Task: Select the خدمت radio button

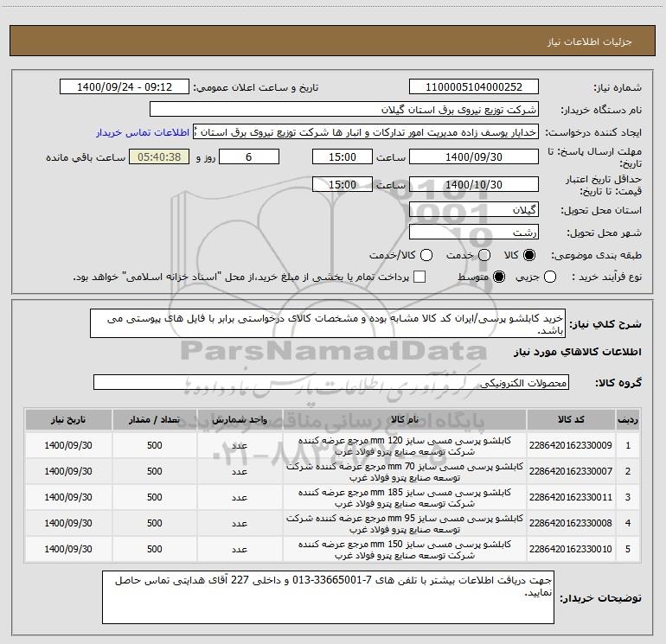Action: pos(484,255)
